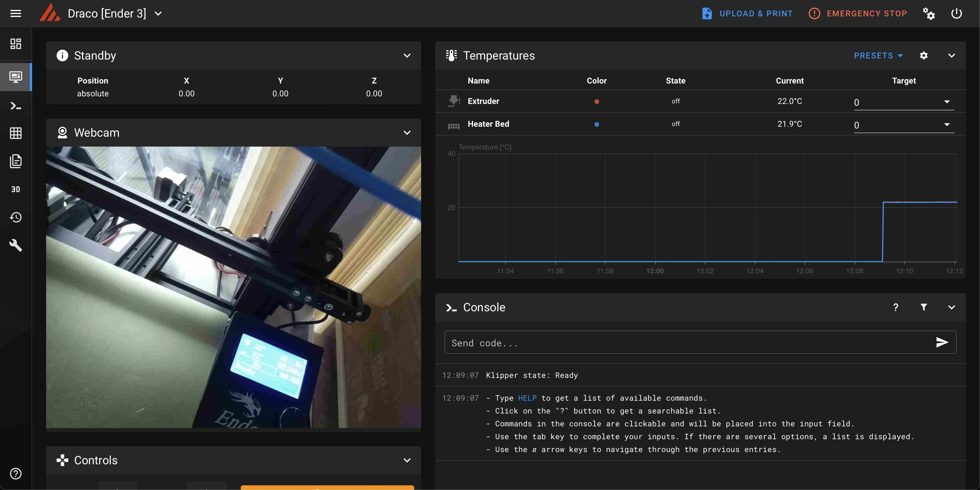
Task: Open the hamburger navigation menu
Action: [x=15, y=14]
